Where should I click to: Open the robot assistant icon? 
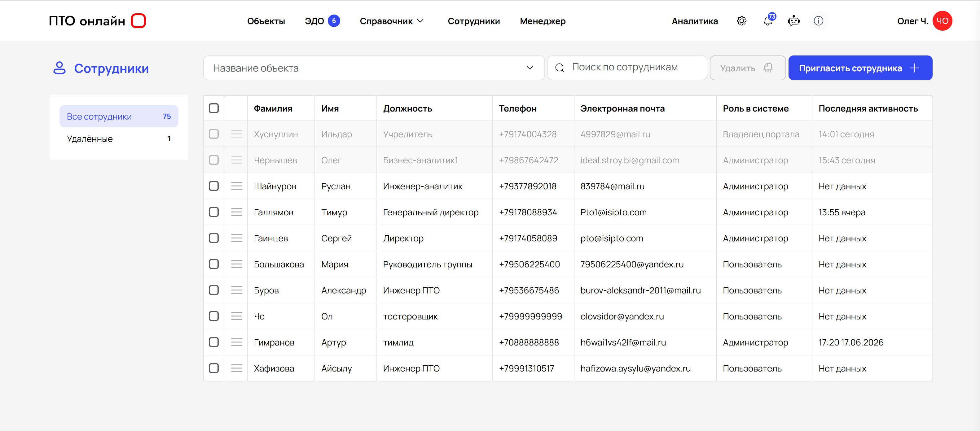(x=793, y=21)
